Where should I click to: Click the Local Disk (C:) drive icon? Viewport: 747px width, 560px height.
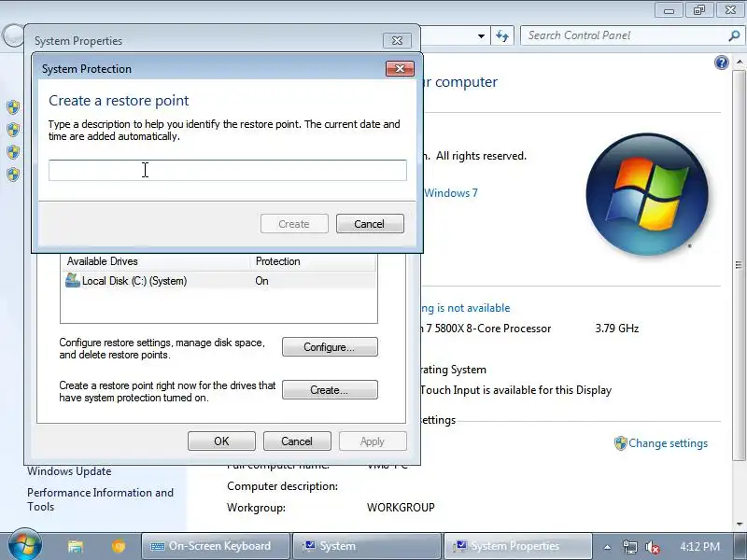click(73, 281)
